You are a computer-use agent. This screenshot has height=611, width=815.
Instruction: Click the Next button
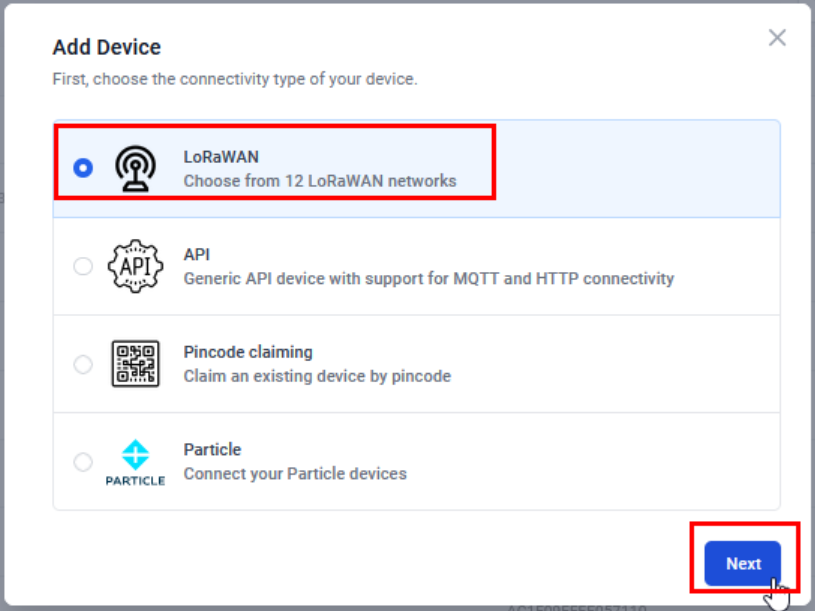[742, 563]
